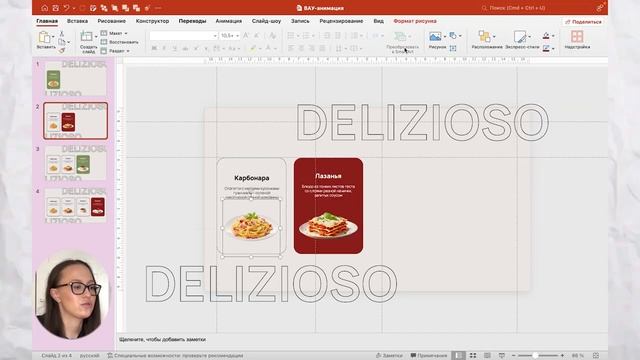The height and width of the screenshot is (360, 640).
Task: Click the русский language indicator
Action: click(89, 356)
